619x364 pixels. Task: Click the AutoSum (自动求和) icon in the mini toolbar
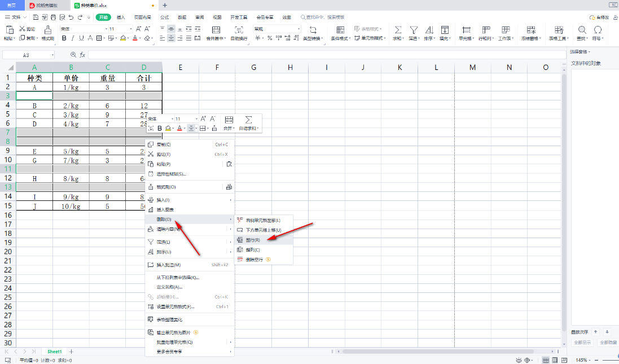click(x=248, y=120)
